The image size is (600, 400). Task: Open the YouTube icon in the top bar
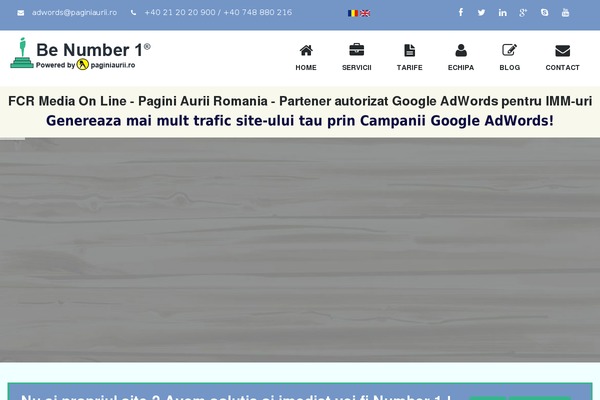tap(565, 13)
